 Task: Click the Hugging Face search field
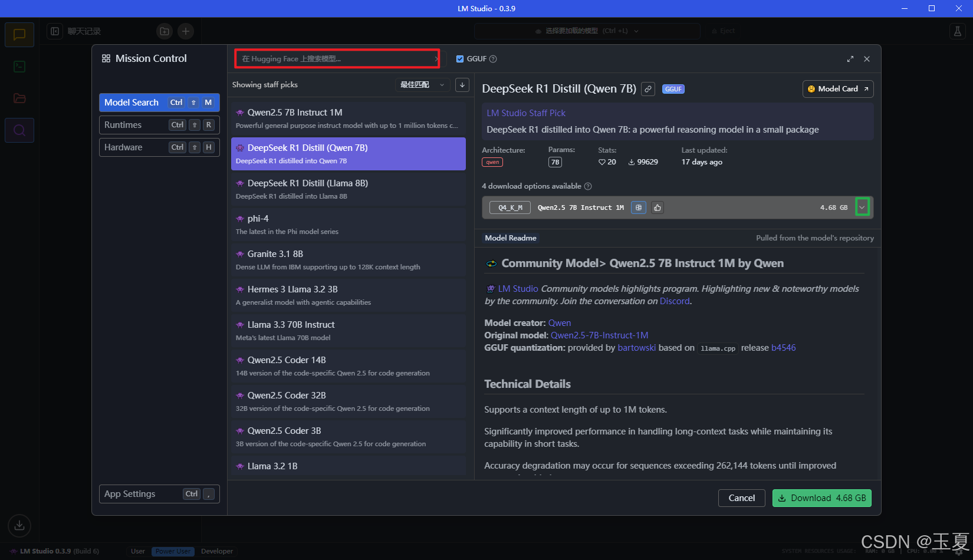pyautogui.click(x=337, y=59)
